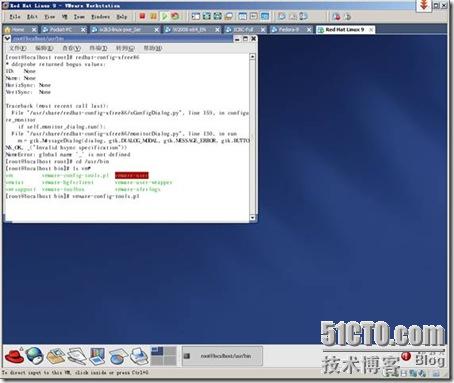454x383 pixels.
Task: Click red-highlighted vmware-user entry in terminal
Action: (x=132, y=175)
